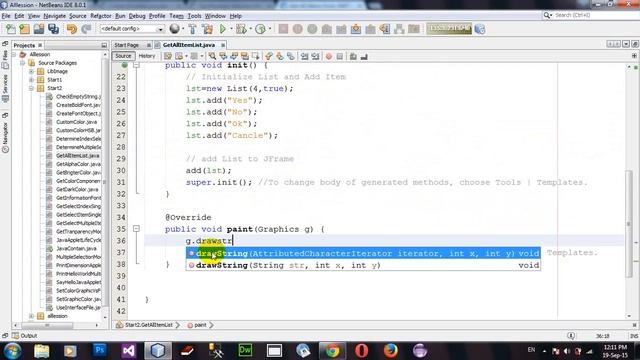Choose drawString(String str, int x, int y) completion
640x360 pixels.
point(363,265)
